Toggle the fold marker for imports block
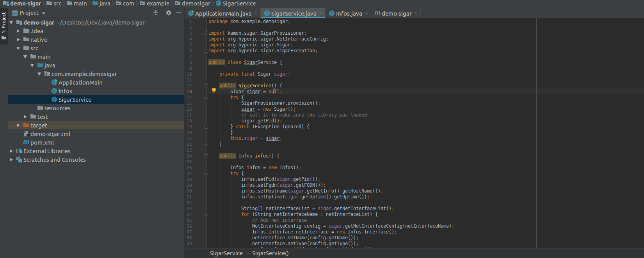The width and height of the screenshot is (644, 258). point(206,33)
